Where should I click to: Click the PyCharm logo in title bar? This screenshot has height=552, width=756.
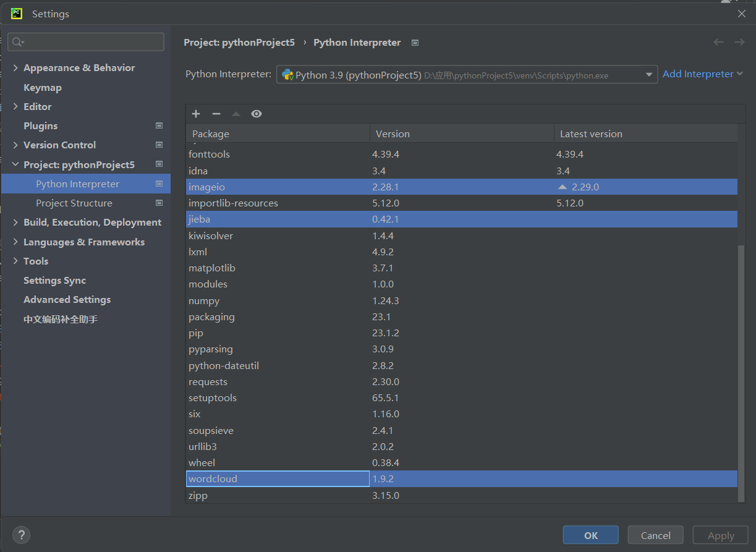[x=17, y=14]
